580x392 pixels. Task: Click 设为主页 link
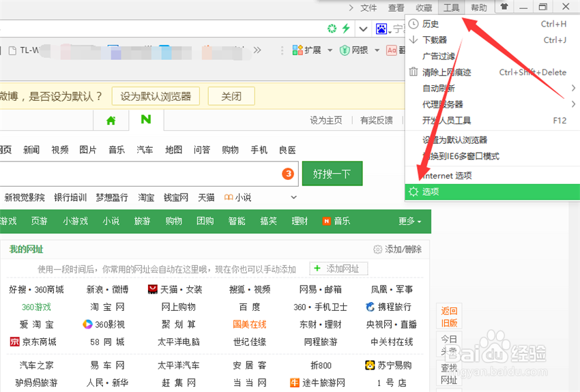326,121
